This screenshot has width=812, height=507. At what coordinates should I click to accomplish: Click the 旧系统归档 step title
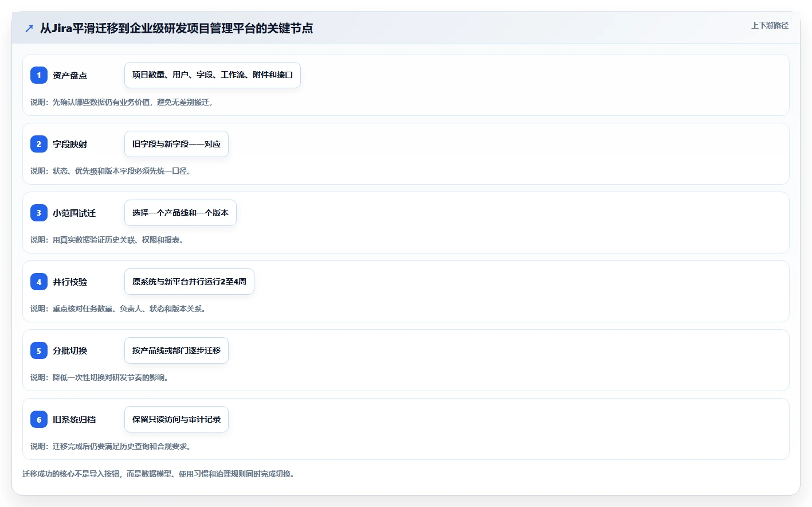coord(74,419)
